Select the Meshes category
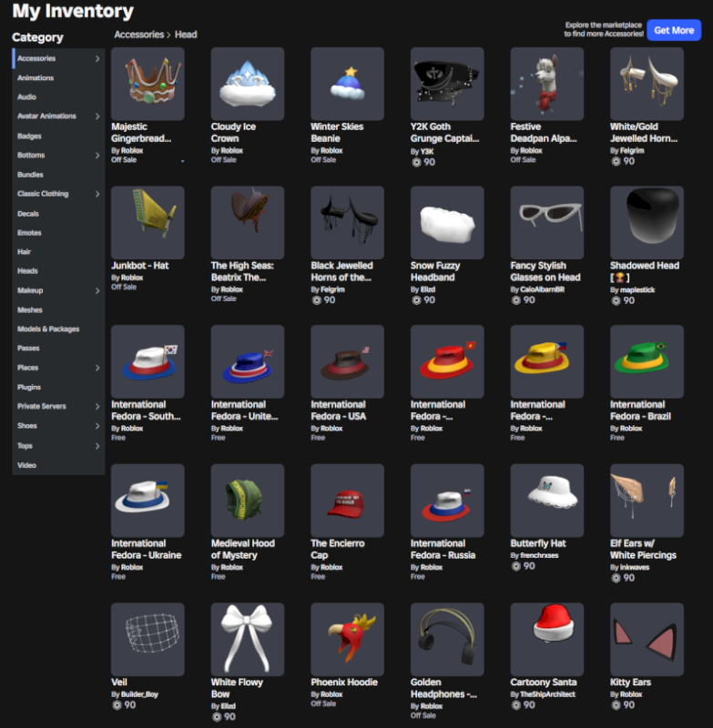The height and width of the screenshot is (728, 713). click(x=58, y=309)
